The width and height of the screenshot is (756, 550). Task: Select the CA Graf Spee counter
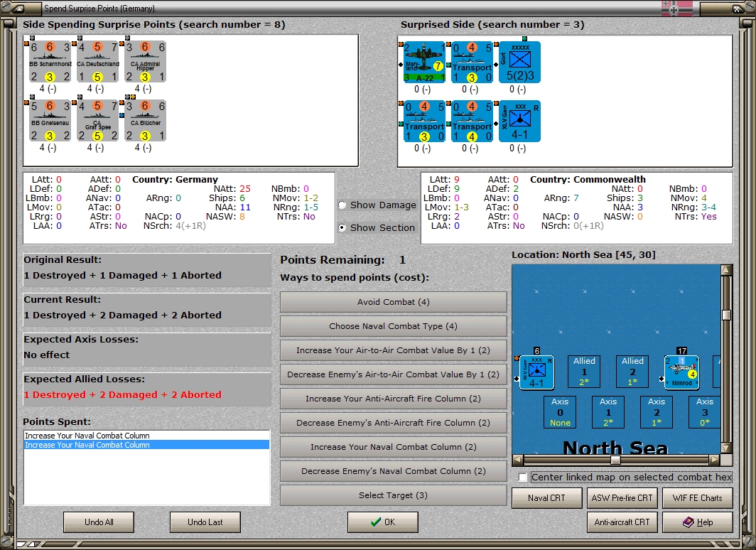(x=97, y=121)
